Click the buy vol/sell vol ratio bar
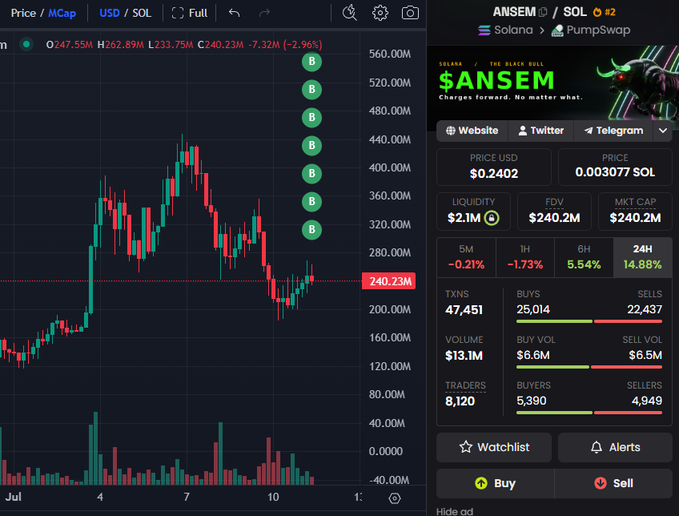Viewport: 679px width, 516px height. click(x=589, y=367)
